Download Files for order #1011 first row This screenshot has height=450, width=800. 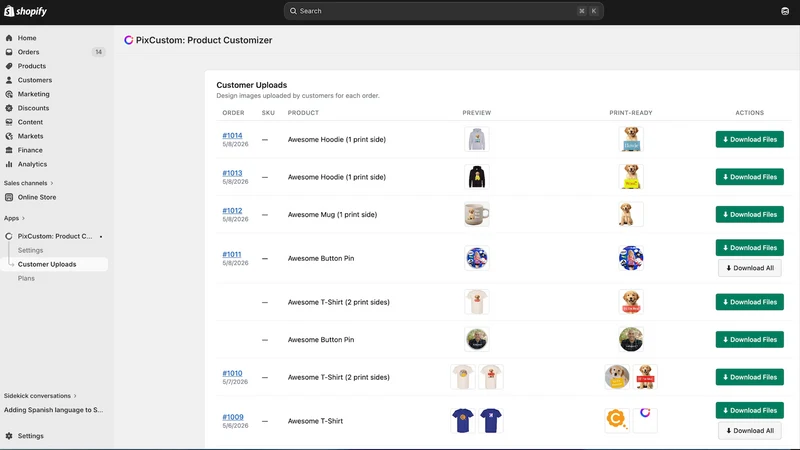coord(749,247)
